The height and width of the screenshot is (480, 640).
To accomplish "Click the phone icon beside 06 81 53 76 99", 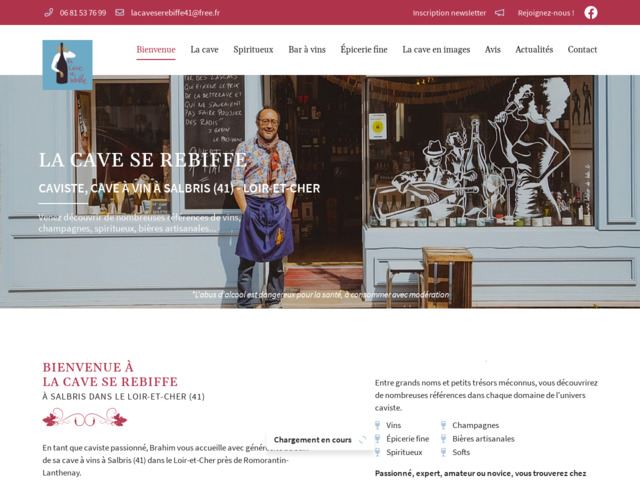I will point(49,13).
